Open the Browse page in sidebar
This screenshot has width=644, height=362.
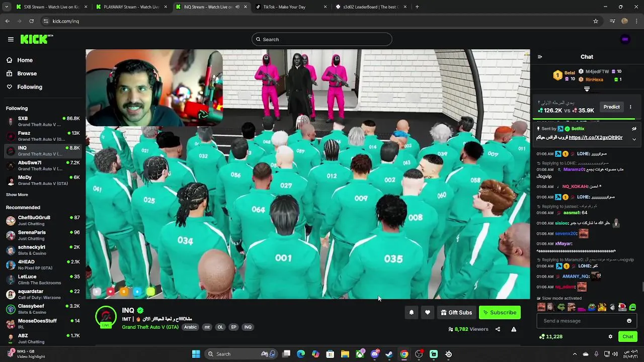[27, 73]
